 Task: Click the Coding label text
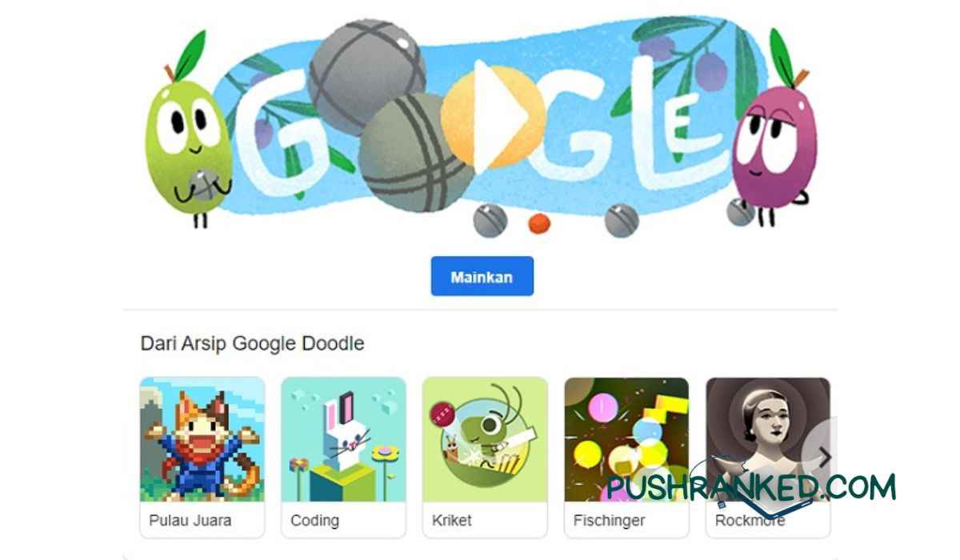pos(315,521)
